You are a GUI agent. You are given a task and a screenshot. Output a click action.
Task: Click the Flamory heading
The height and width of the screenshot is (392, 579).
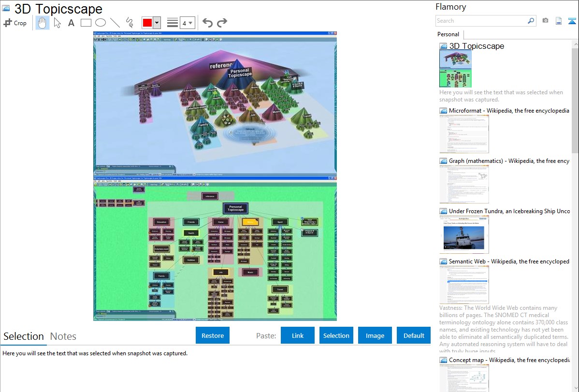[x=450, y=7]
